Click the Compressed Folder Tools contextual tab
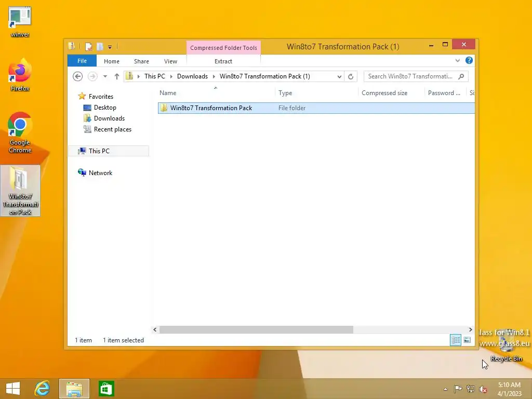Viewport: 532px width, 399px height. [223, 48]
